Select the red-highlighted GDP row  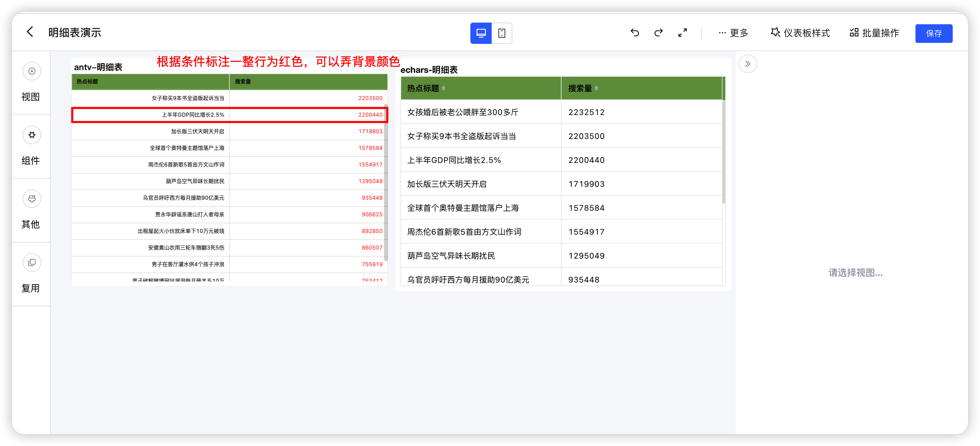tap(229, 114)
